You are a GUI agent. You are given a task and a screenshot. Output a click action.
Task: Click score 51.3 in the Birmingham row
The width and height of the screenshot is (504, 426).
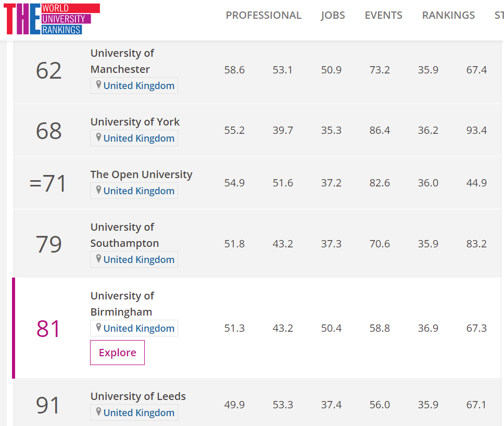tap(234, 328)
